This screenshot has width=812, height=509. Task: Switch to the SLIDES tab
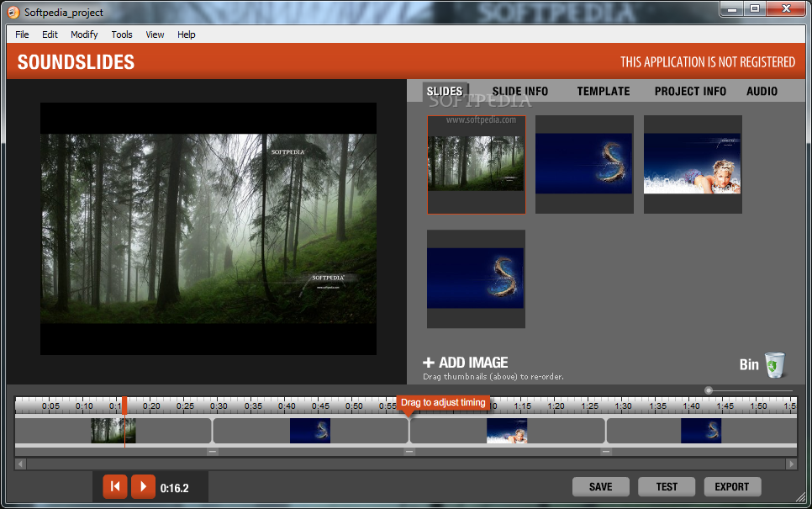point(445,91)
